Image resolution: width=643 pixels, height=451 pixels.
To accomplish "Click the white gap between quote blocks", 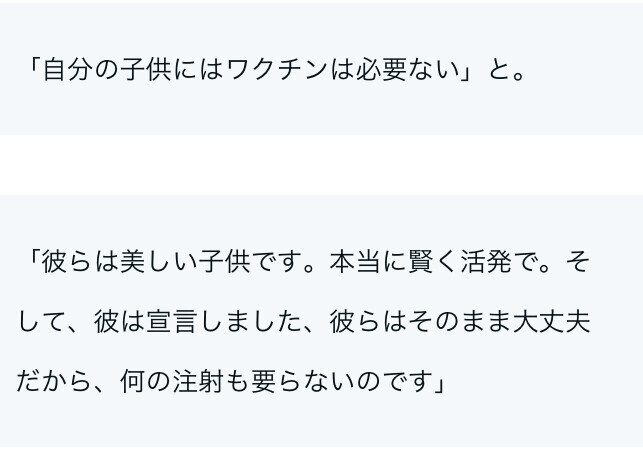I will pyautogui.click(x=322, y=165).
